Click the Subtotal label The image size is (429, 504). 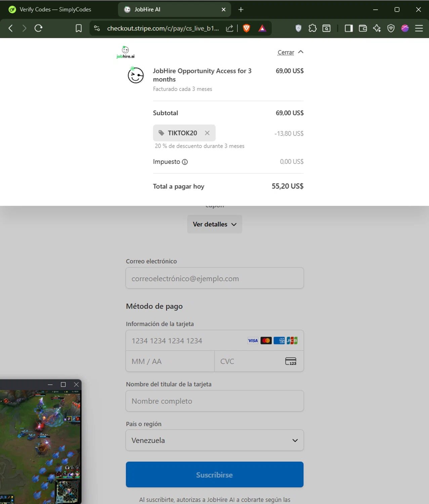tap(165, 113)
